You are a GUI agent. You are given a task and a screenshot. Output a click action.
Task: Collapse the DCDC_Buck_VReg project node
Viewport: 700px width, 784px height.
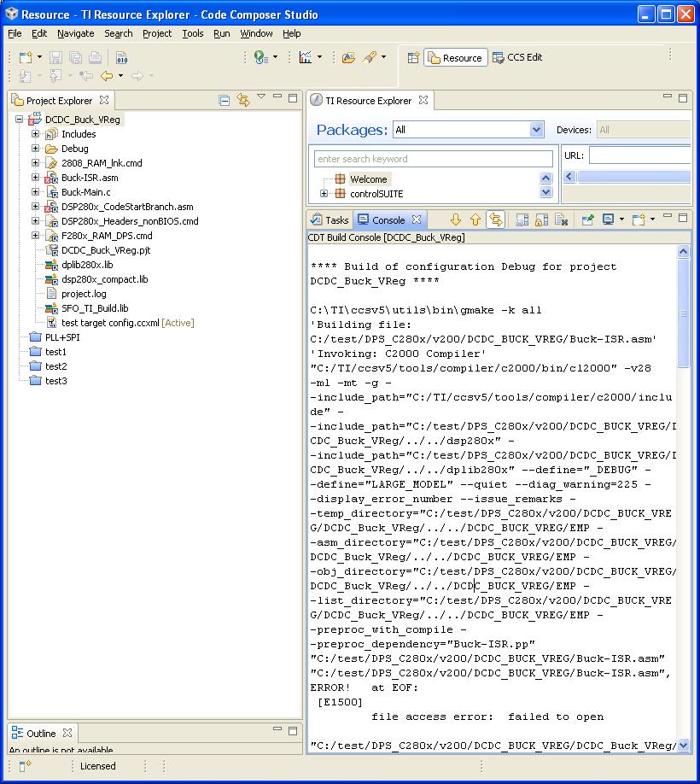pos(19,120)
